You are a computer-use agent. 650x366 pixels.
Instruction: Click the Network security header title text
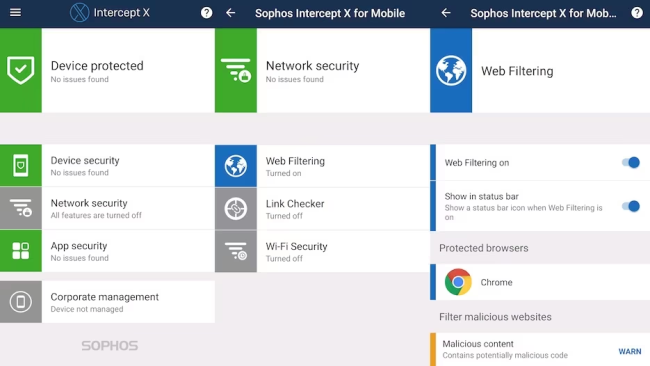(313, 65)
